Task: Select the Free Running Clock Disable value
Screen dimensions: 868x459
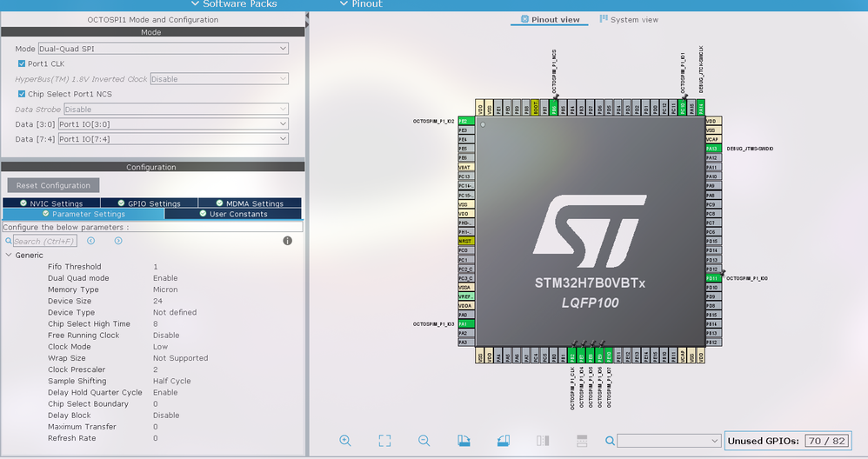Action: pos(166,336)
